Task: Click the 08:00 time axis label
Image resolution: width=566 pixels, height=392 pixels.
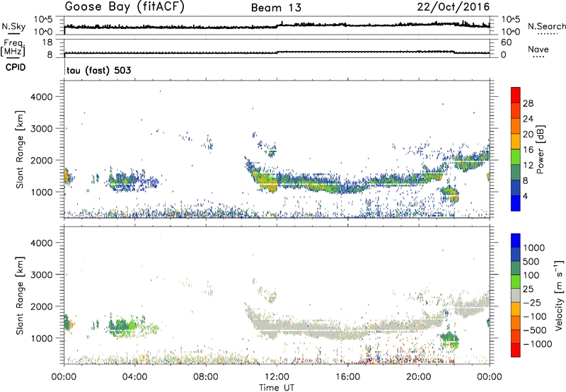Action: (x=206, y=377)
